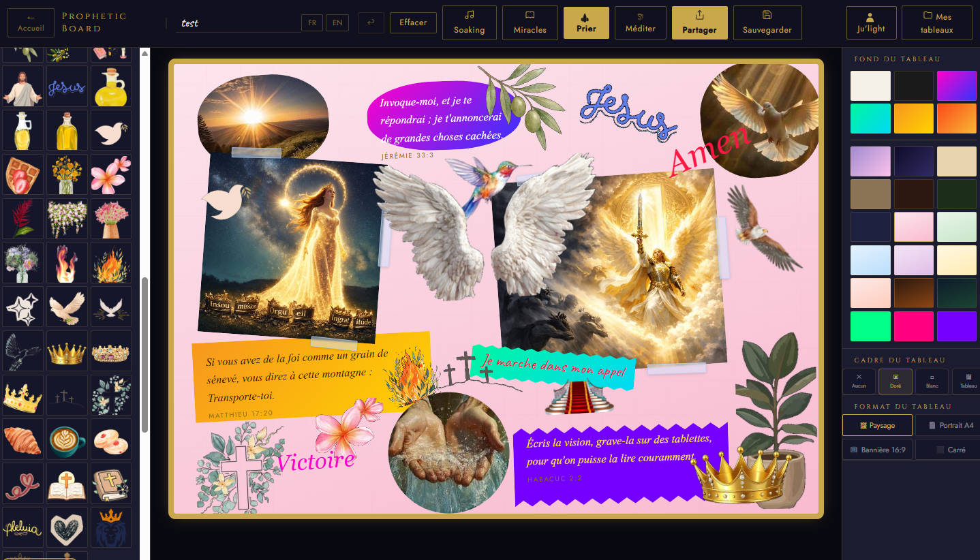The image size is (980, 560).
Task: Switch language to FR
Action: pyautogui.click(x=311, y=22)
